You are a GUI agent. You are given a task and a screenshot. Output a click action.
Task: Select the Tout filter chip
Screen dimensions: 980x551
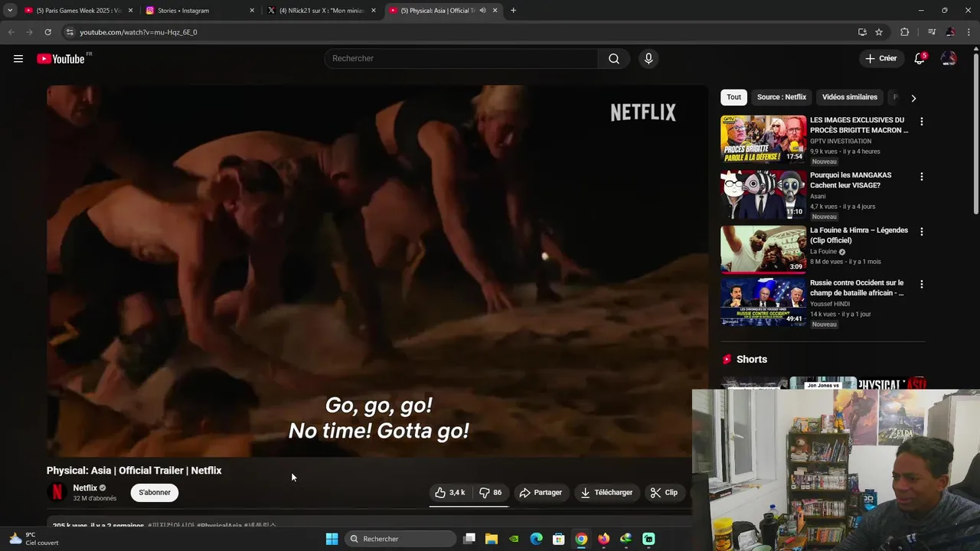(733, 97)
